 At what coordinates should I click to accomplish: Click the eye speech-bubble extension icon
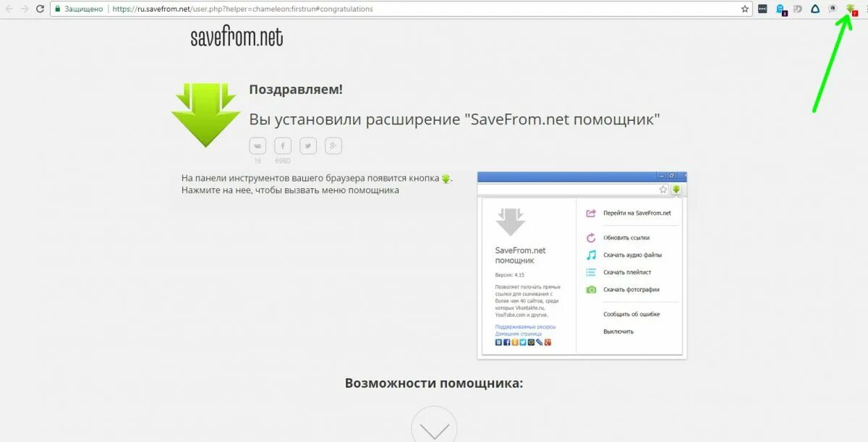click(x=833, y=9)
